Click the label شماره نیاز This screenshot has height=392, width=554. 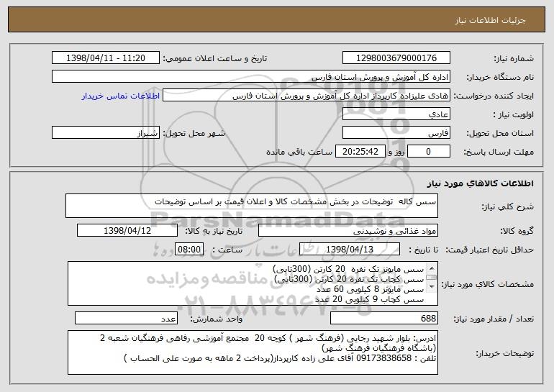514,59
